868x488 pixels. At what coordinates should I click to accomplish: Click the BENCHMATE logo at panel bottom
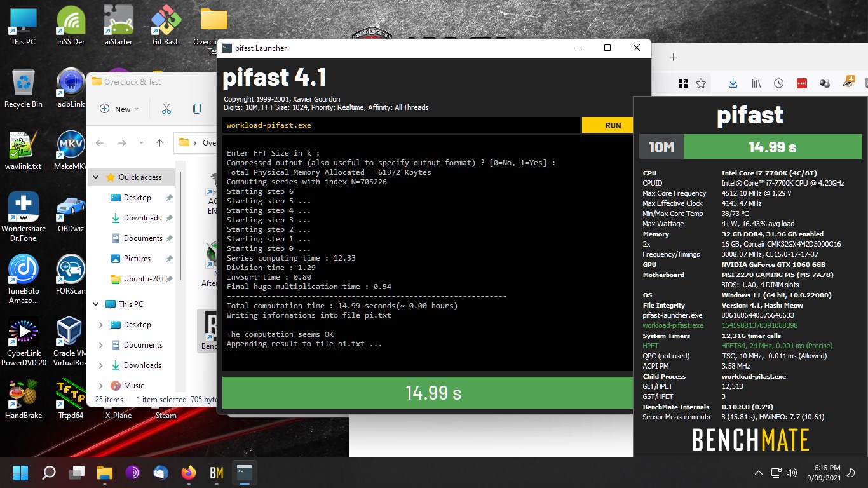750,440
